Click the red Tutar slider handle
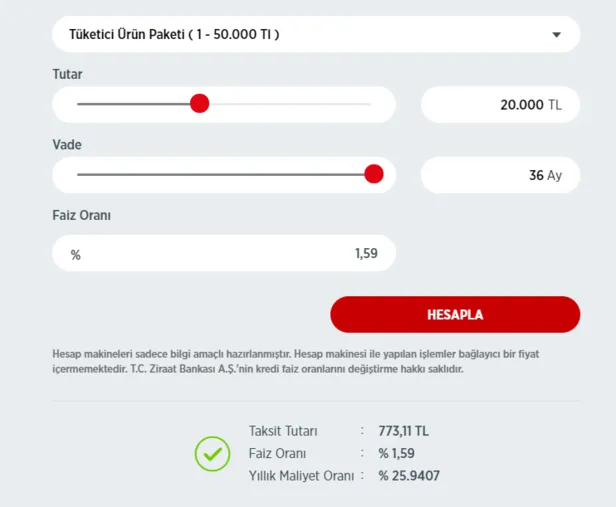This screenshot has width=616, height=507. point(200,104)
